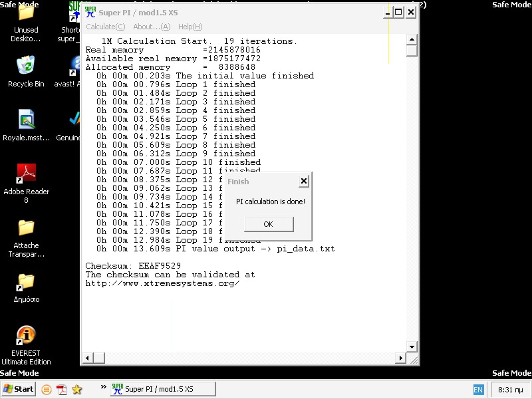Click the 'Loop 1 finished' line
The width and height of the screenshot is (532, 399).
click(x=176, y=84)
